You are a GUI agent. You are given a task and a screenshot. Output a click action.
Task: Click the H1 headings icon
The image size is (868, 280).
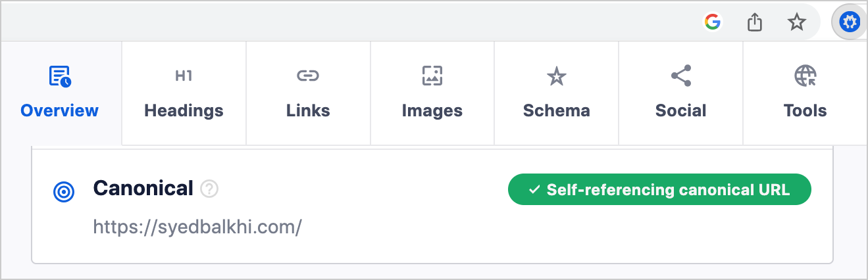(x=184, y=76)
